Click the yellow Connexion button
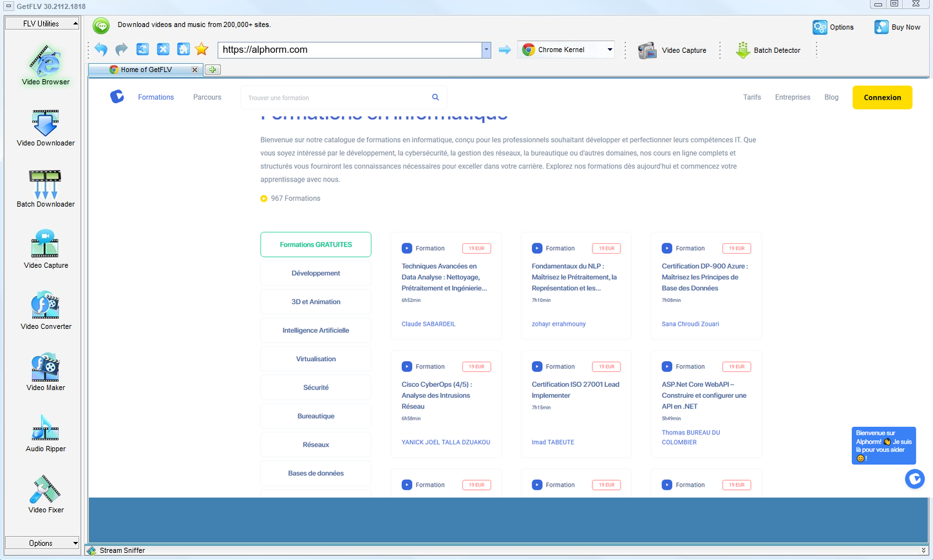933x560 pixels. [x=882, y=97]
